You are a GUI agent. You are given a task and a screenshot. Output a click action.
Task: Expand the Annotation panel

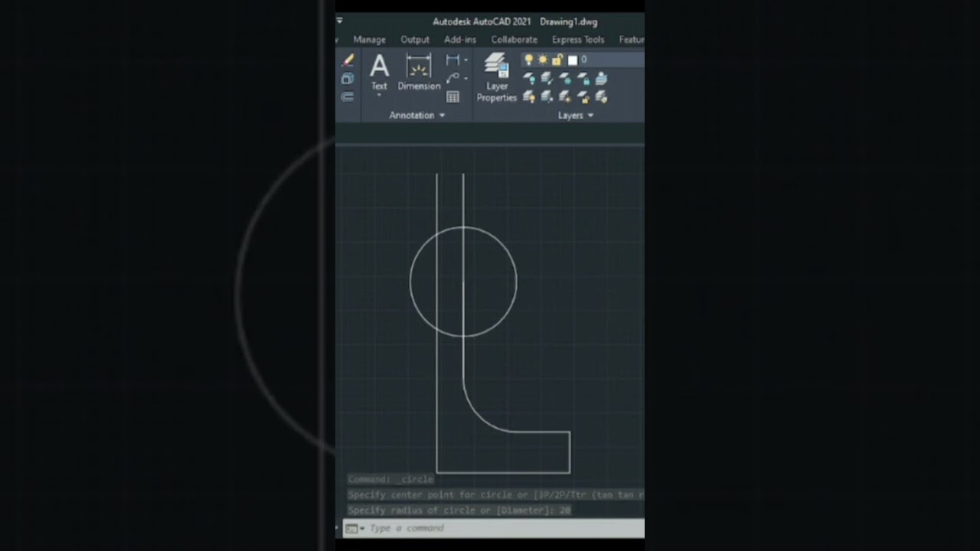tap(417, 116)
